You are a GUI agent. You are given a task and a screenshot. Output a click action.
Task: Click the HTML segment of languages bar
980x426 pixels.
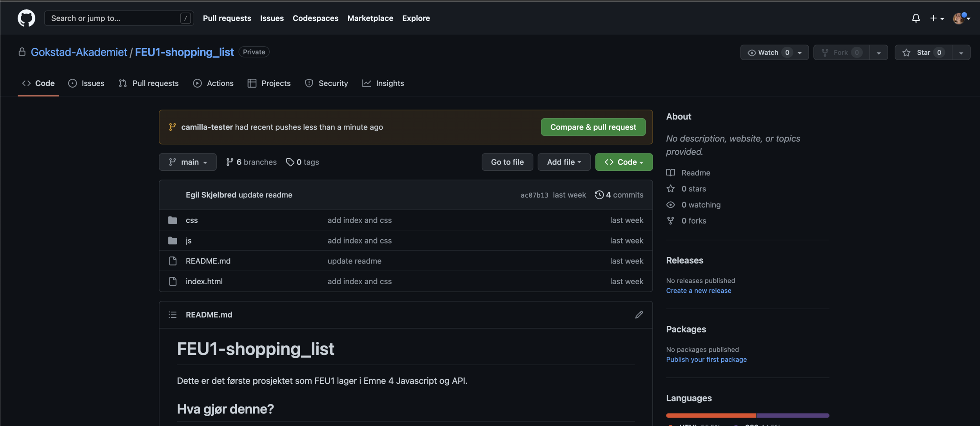pos(710,415)
